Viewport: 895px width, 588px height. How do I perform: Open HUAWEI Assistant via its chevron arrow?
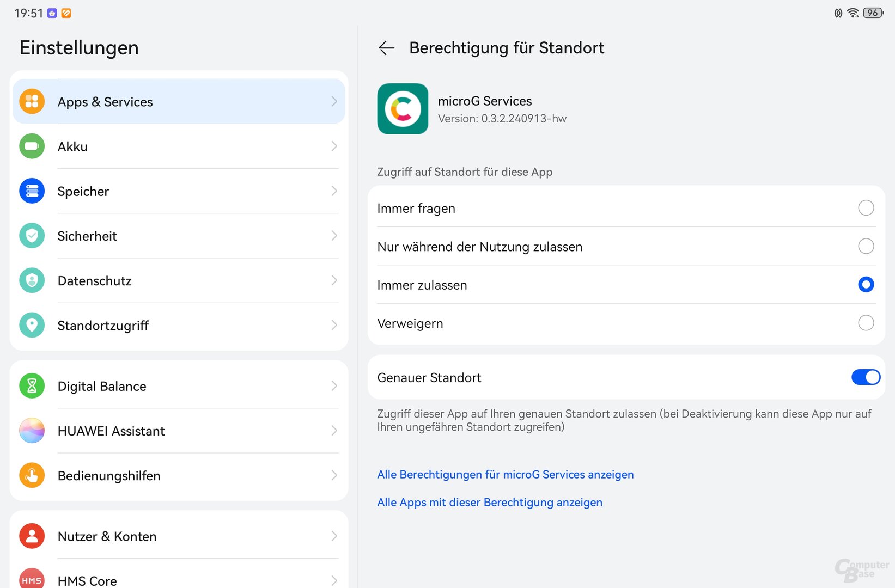(334, 431)
